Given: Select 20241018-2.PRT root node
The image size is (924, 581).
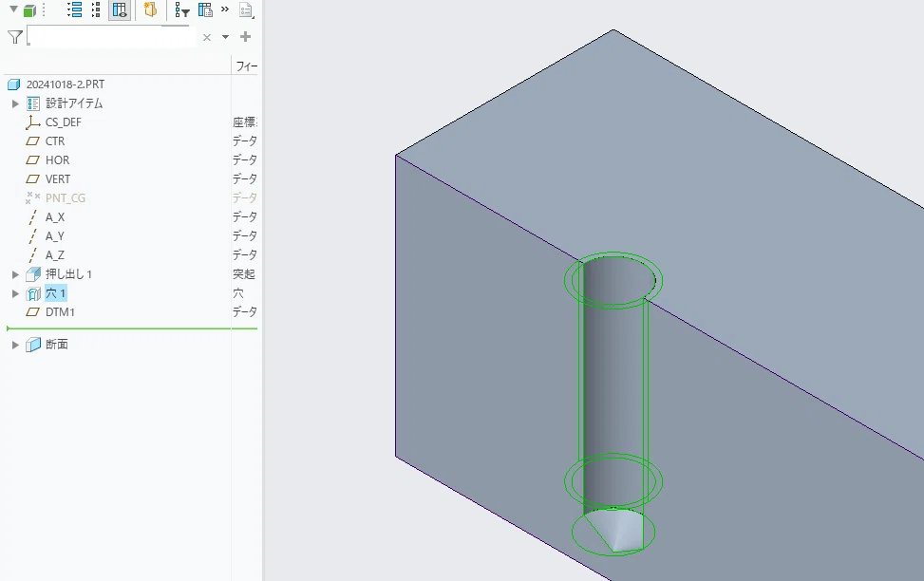Looking at the screenshot, I should click(x=66, y=84).
